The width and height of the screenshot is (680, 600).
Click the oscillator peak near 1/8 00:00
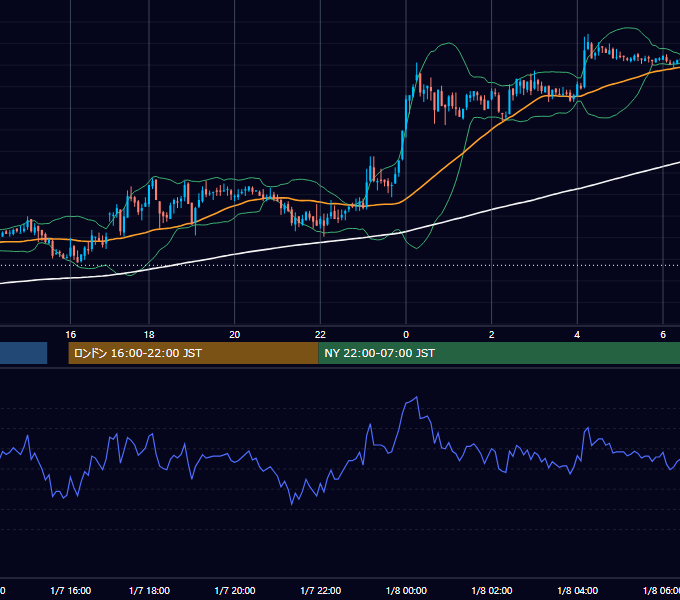pyautogui.click(x=417, y=397)
